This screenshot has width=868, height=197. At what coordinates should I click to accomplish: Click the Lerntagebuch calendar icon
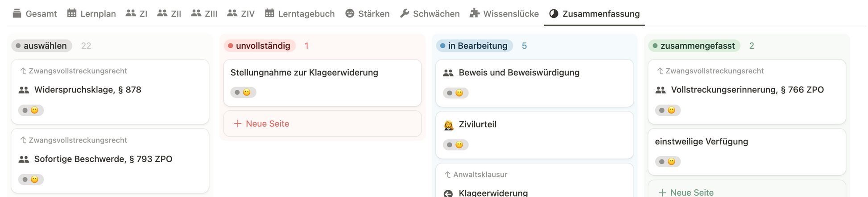click(x=269, y=13)
